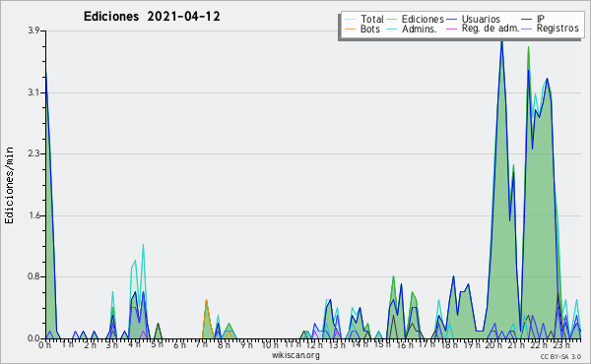The height and width of the screenshot is (364, 591).
Task: Click the '10 h' x-axis label
Action: tap(270, 345)
